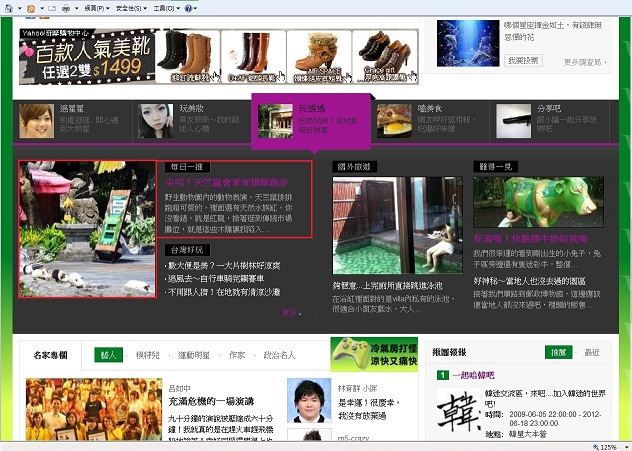Click the orange RSS feeds icon
This screenshot has height=451, width=632.
(x=31, y=8)
